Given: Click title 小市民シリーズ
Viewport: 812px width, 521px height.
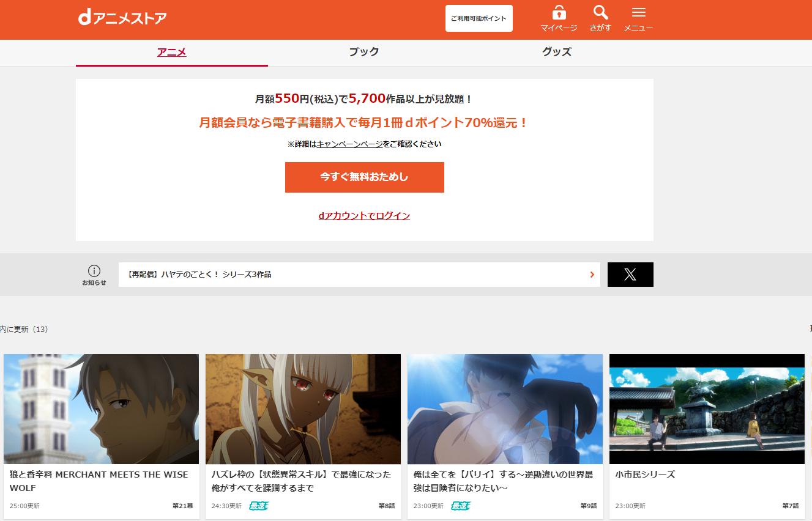Looking at the screenshot, I should tap(645, 475).
